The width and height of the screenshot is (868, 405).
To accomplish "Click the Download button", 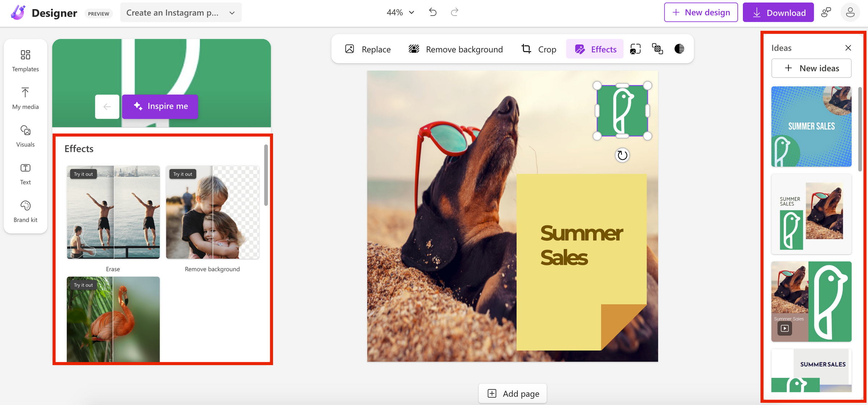I will click(x=778, y=12).
